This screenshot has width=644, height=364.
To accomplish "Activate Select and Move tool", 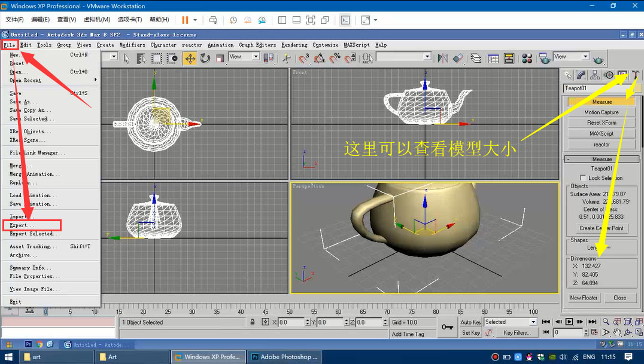I will [190, 59].
